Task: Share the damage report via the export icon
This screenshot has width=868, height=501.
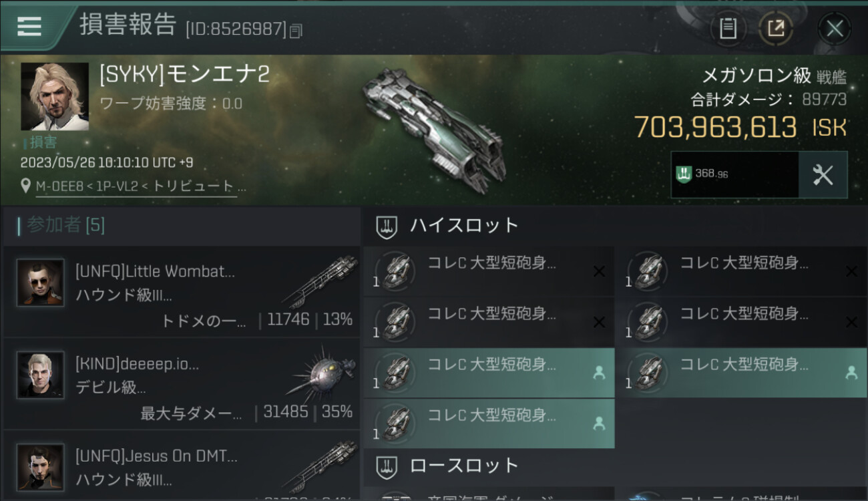Action: pos(776,28)
